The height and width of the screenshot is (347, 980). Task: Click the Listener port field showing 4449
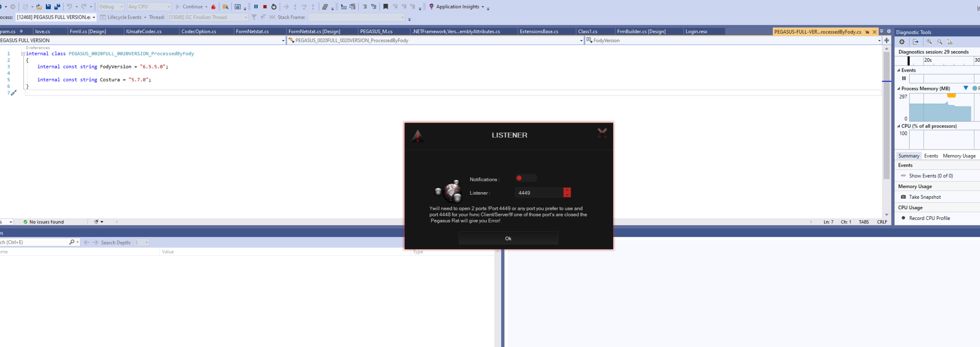539,193
